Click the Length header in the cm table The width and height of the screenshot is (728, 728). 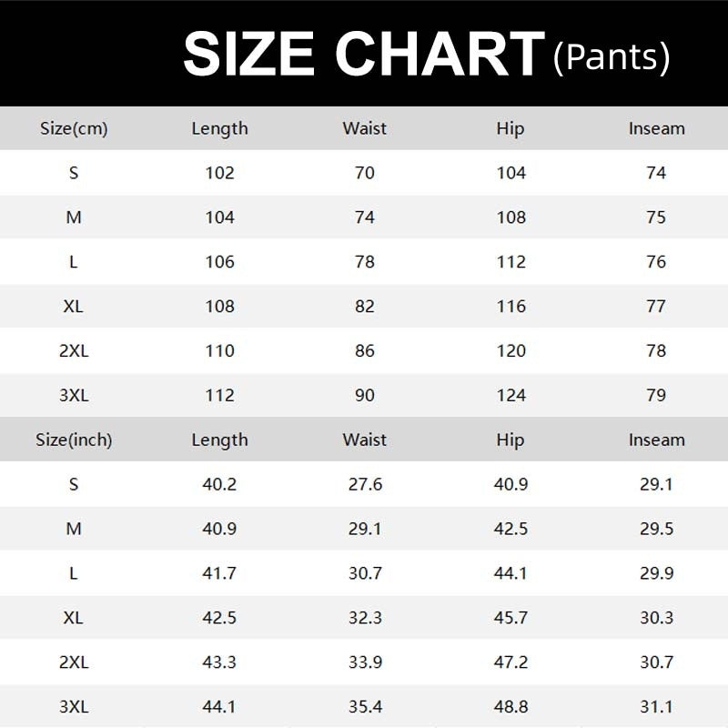tap(219, 128)
